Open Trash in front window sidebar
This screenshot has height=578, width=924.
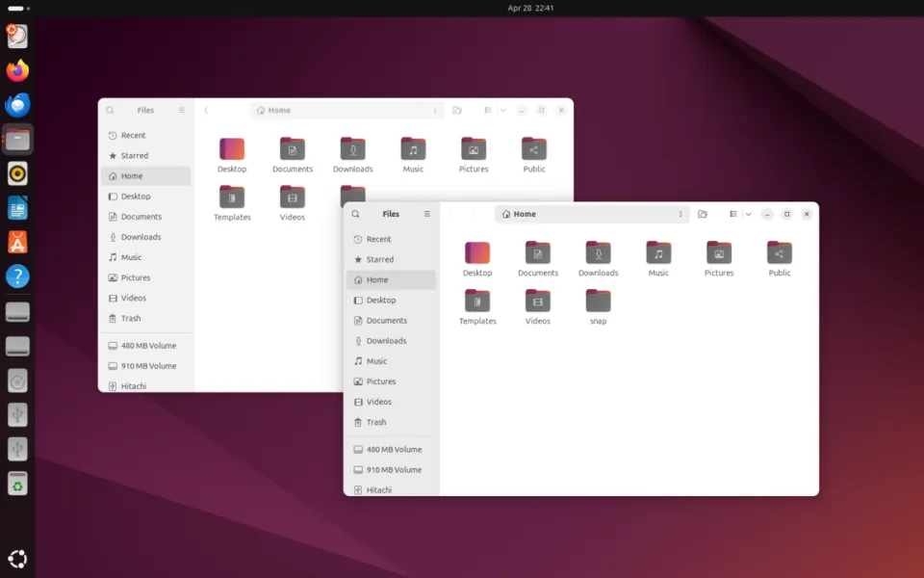(392, 422)
